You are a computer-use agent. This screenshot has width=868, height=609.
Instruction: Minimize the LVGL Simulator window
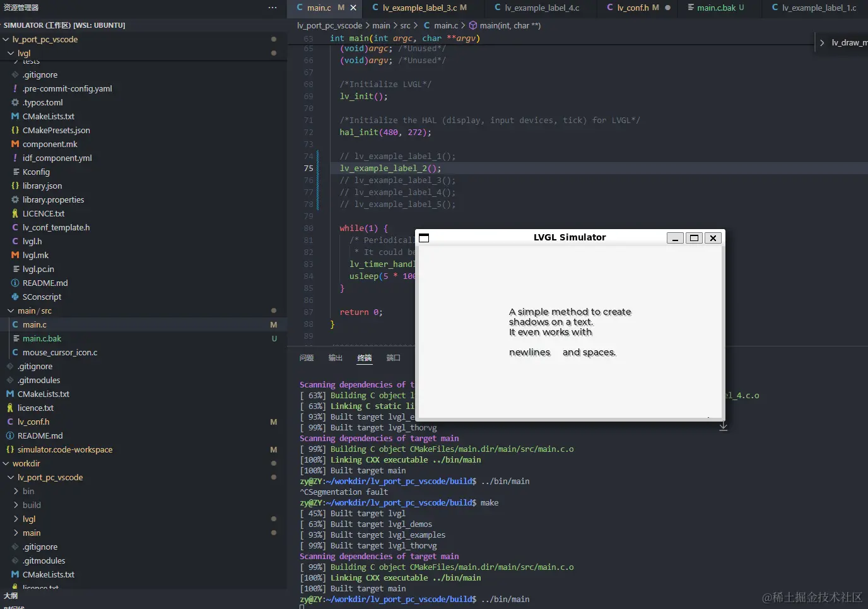point(675,238)
